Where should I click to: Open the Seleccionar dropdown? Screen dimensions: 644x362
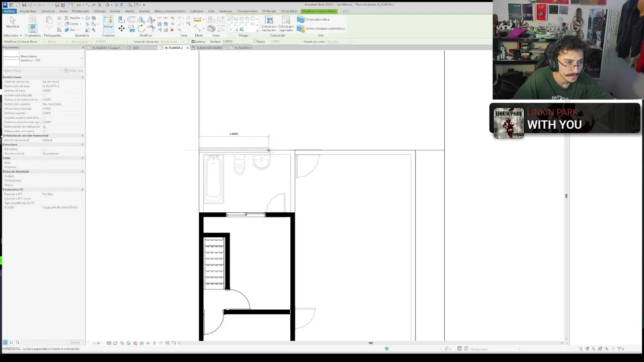[13, 35]
